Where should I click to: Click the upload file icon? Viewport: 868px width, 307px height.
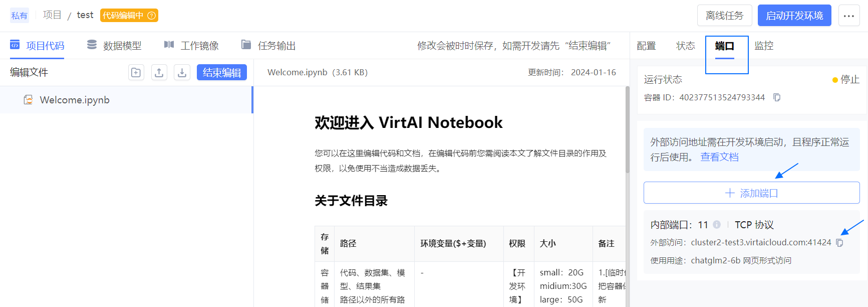[x=159, y=72]
